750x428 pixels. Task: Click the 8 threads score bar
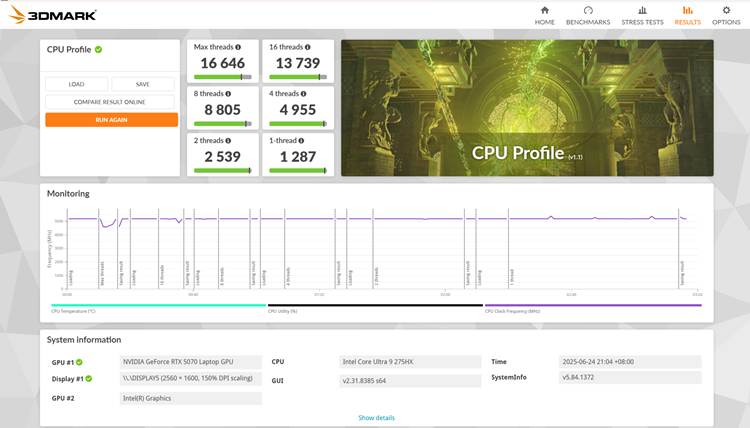[x=222, y=124]
